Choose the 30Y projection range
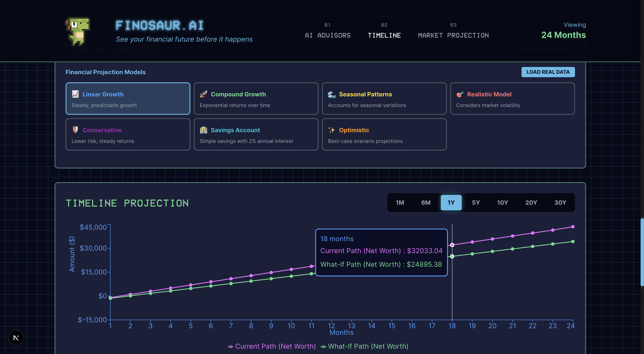 (x=560, y=203)
